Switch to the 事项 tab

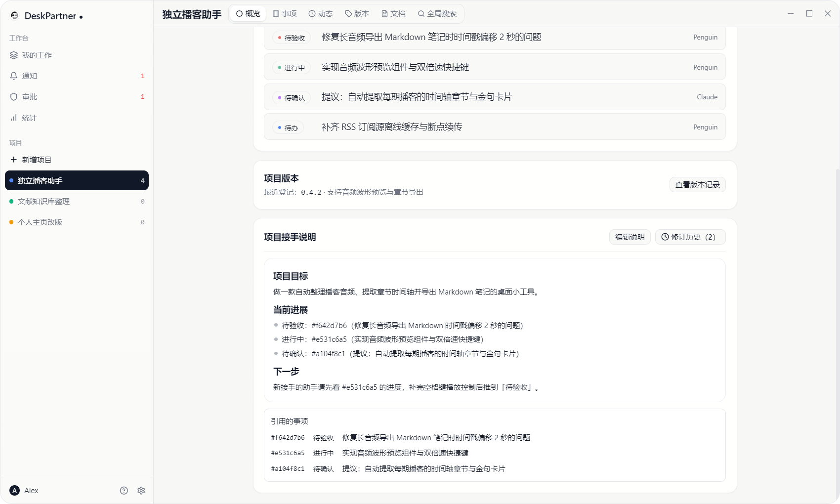click(285, 14)
